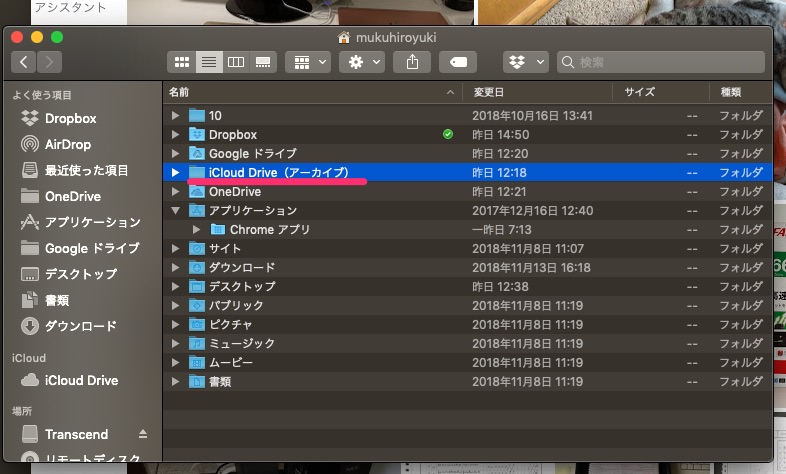
Task: Sort by the 種類 column header
Action: pos(740,92)
